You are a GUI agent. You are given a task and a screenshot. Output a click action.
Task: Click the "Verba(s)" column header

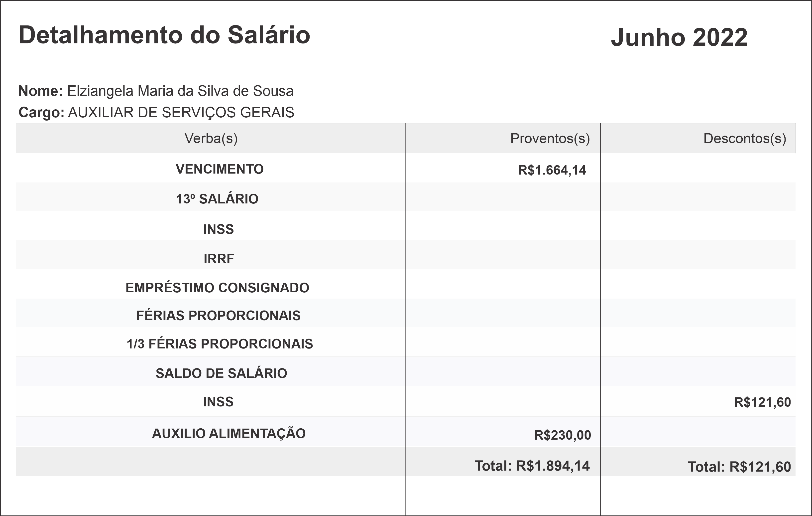point(211,138)
